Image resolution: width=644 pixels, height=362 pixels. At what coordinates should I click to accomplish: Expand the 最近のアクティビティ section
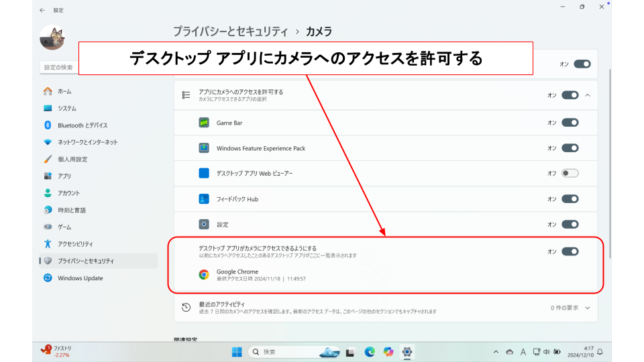588,308
